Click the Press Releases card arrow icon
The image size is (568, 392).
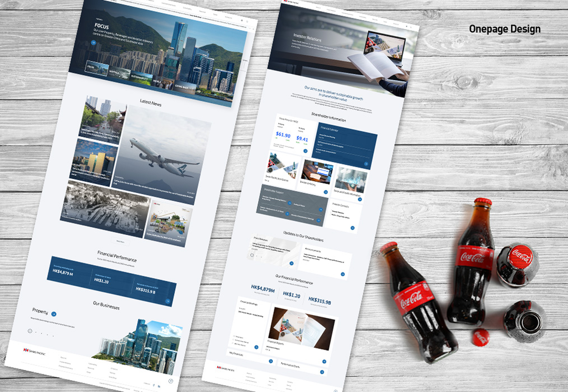click(x=291, y=263)
